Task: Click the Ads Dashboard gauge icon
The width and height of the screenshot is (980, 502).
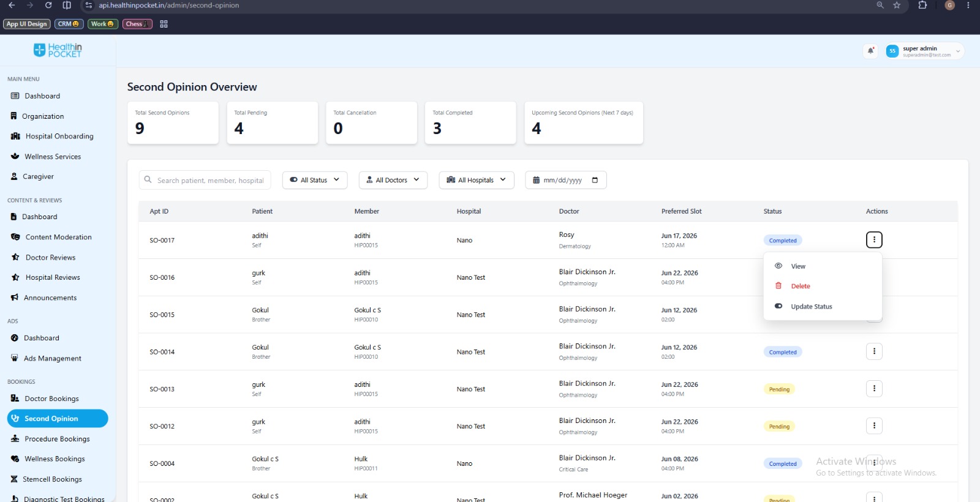Action: tap(15, 338)
